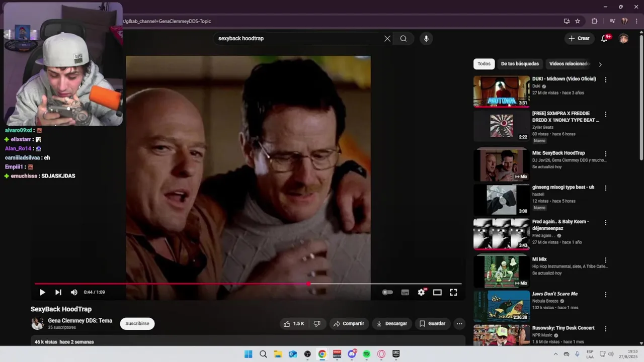Open Outlook from taskbar
Image resolution: width=644 pixels, height=362 pixels.
tap(293, 354)
